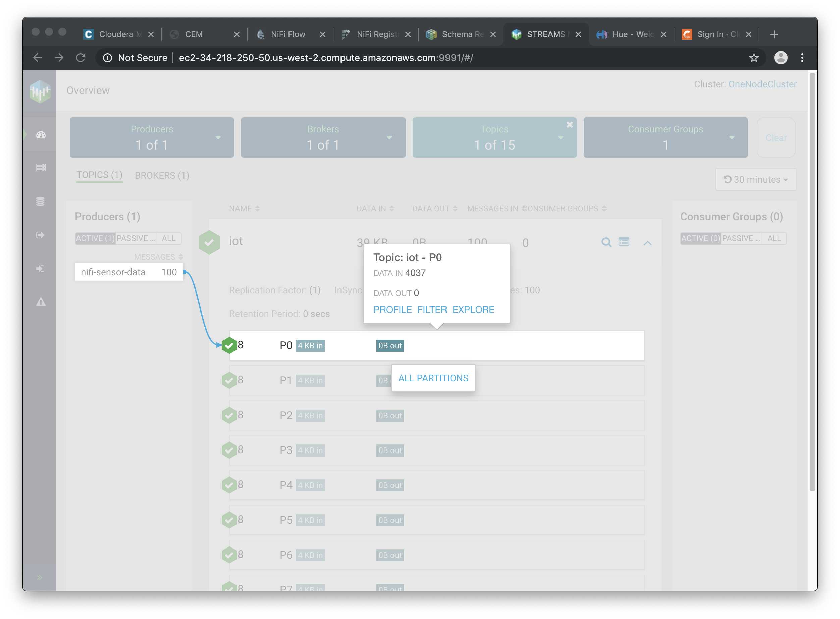This screenshot has height=619, width=840.
Task: Open the Alerts warning triangle icon
Action: pos(41,302)
